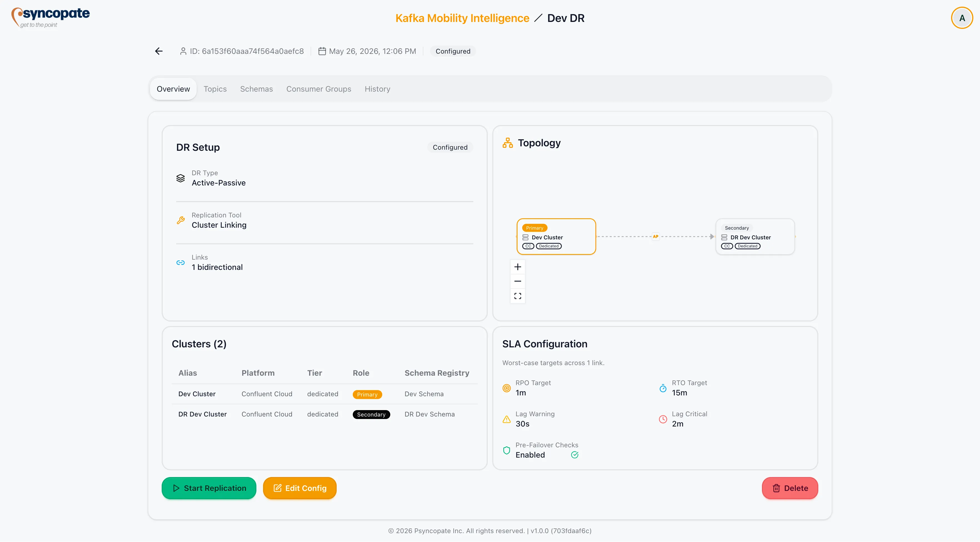The height and width of the screenshot is (542, 980).
Task: Click the Links chain icon
Action: [180, 262]
